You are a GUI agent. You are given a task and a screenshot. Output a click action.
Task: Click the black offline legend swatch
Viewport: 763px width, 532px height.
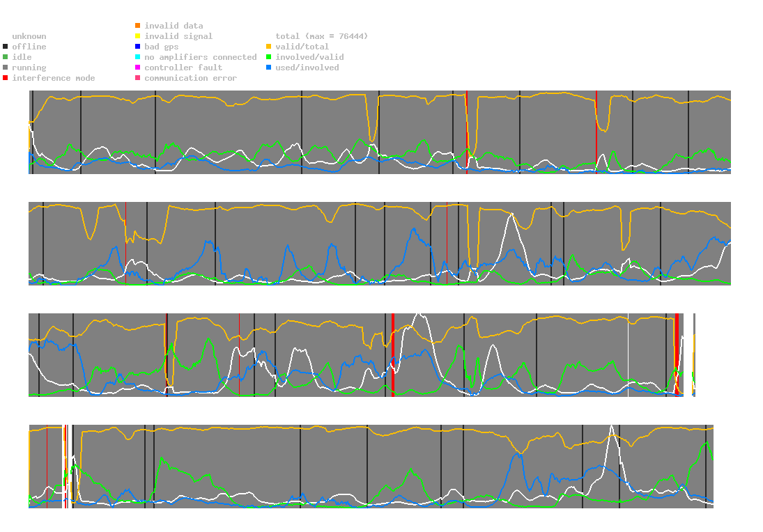[6, 47]
